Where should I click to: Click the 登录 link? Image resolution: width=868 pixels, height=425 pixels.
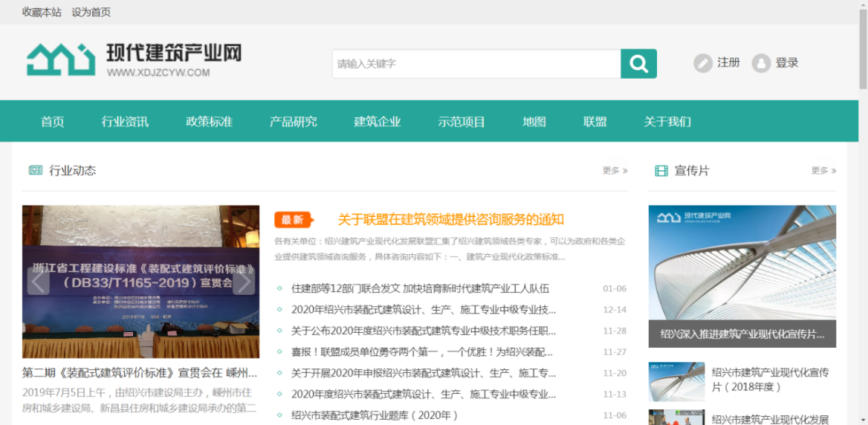tap(786, 62)
